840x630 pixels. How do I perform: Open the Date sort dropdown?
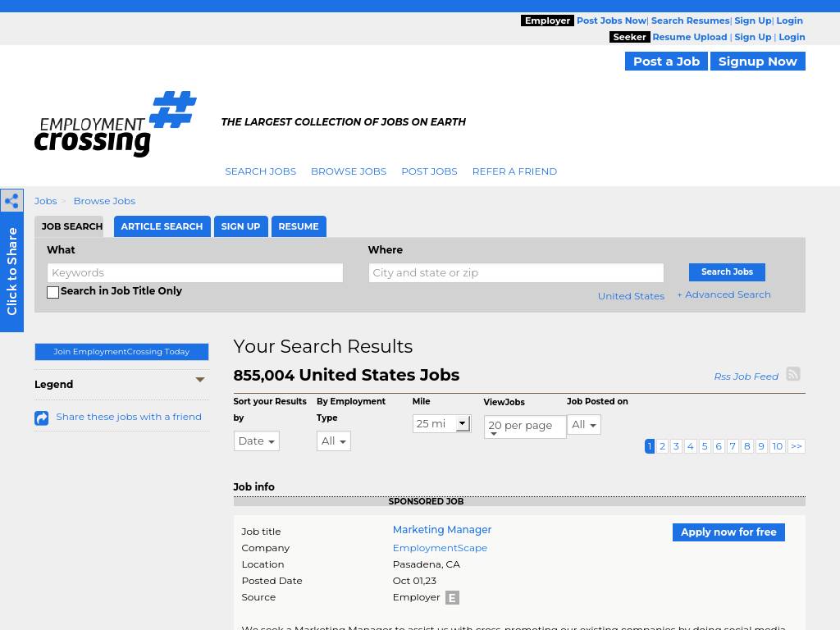click(256, 441)
